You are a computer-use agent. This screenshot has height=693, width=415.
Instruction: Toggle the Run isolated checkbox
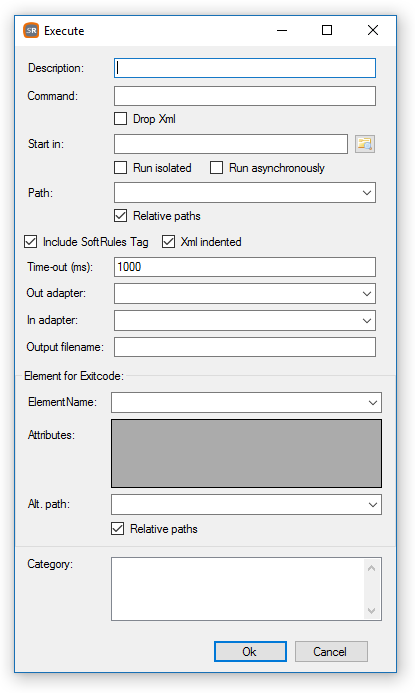pyautogui.click(x=120, y=168)
